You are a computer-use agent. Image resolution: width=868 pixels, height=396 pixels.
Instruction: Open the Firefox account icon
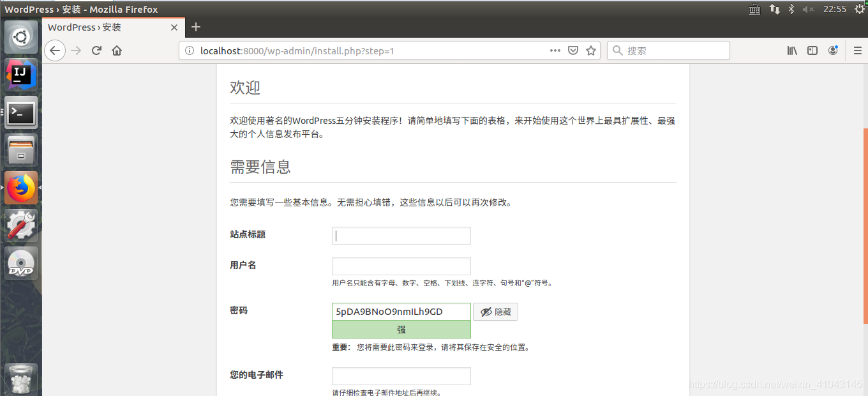point(833,50)
